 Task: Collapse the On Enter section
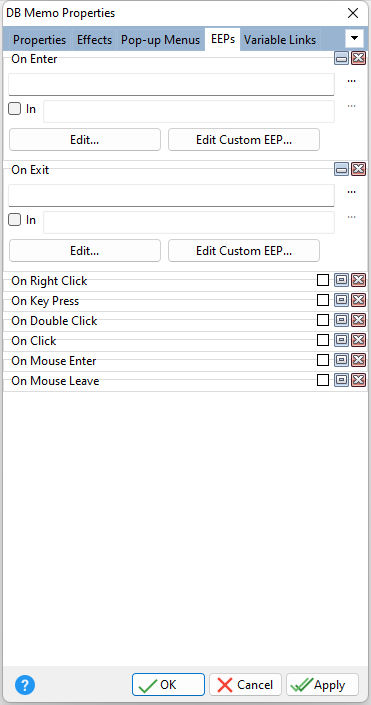341,58
